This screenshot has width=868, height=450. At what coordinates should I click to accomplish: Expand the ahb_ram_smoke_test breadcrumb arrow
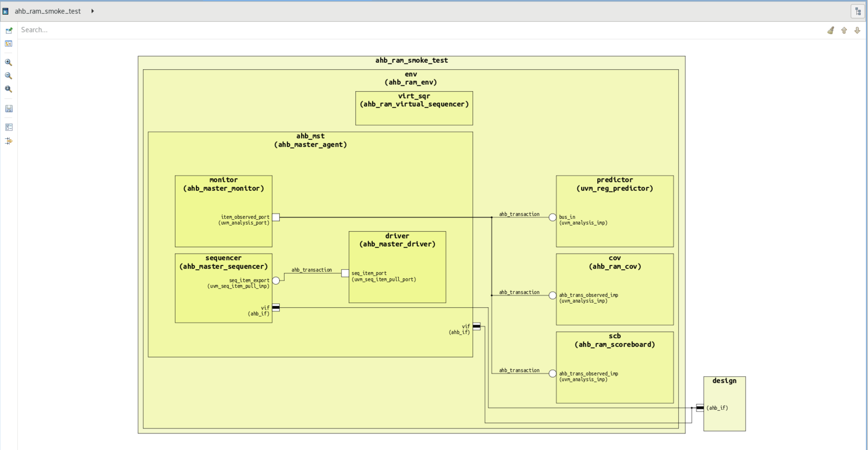coord(93,11)
